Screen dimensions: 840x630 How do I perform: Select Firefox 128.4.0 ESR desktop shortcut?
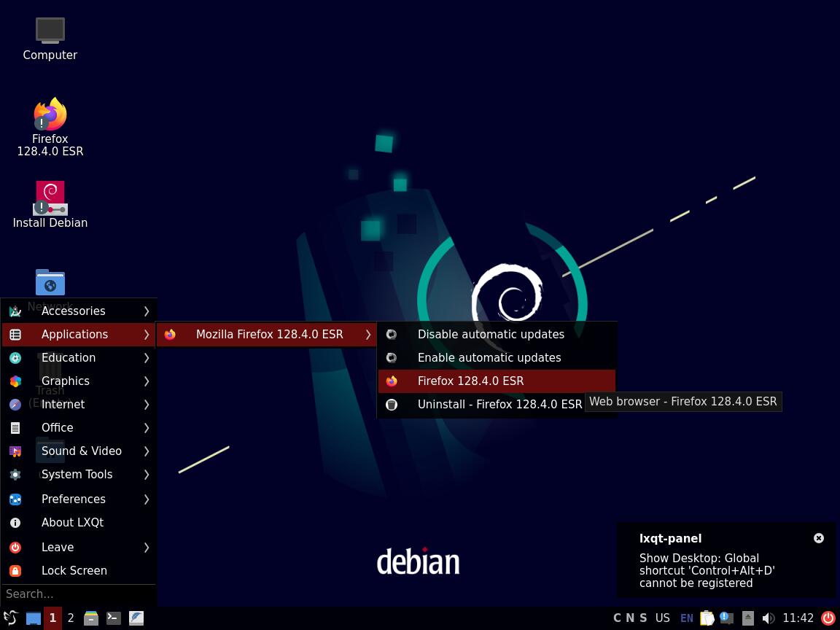(x=50, y=127)
